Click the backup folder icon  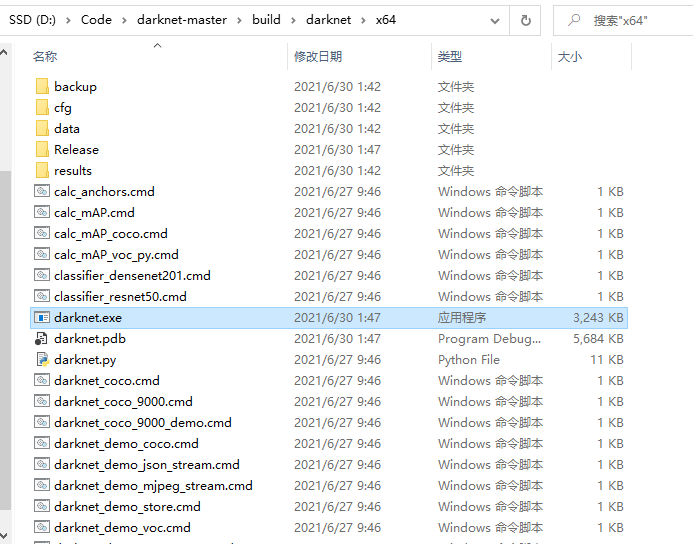(42, 87)
